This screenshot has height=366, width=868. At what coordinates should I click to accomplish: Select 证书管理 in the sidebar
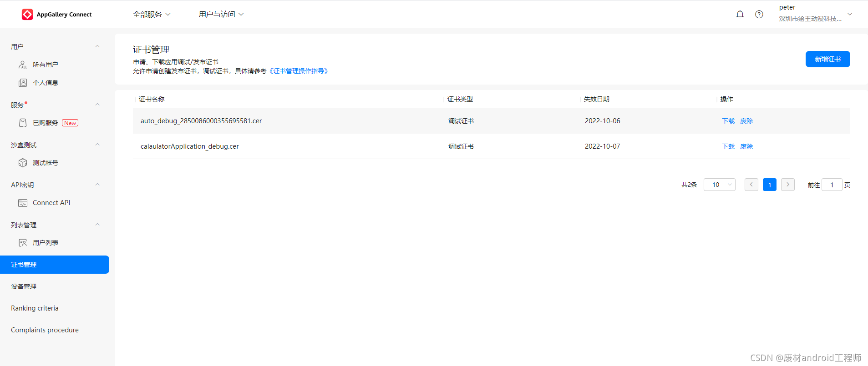(55, 265)
